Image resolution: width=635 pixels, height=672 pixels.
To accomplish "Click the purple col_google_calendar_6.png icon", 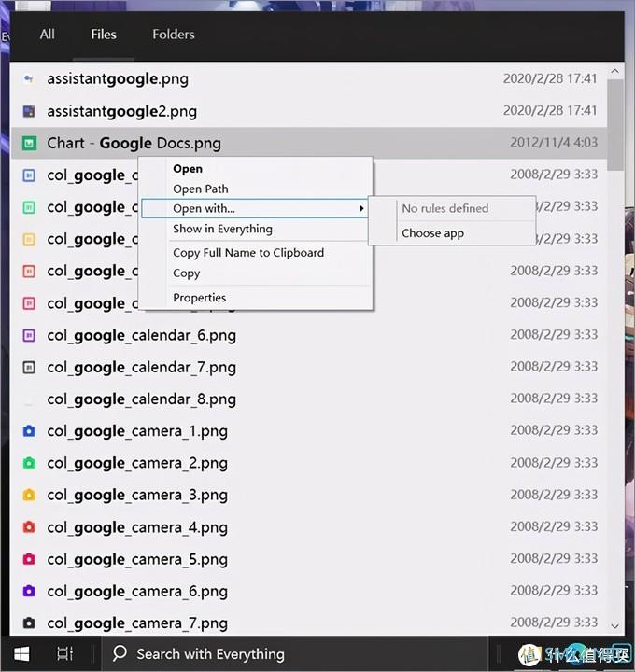I will pos(29,335).
